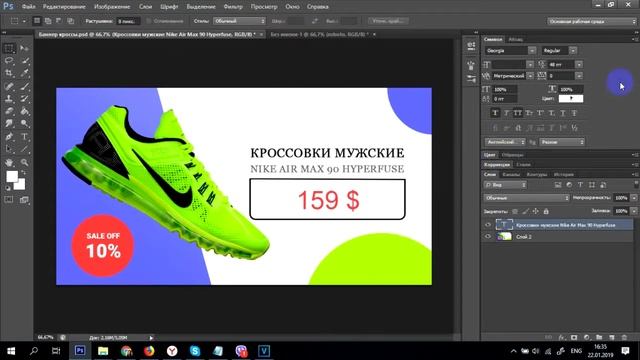Toggle lock all layer icon
Image resolution: width=640 pixels, height=360 pixels.
click(546, 211)
